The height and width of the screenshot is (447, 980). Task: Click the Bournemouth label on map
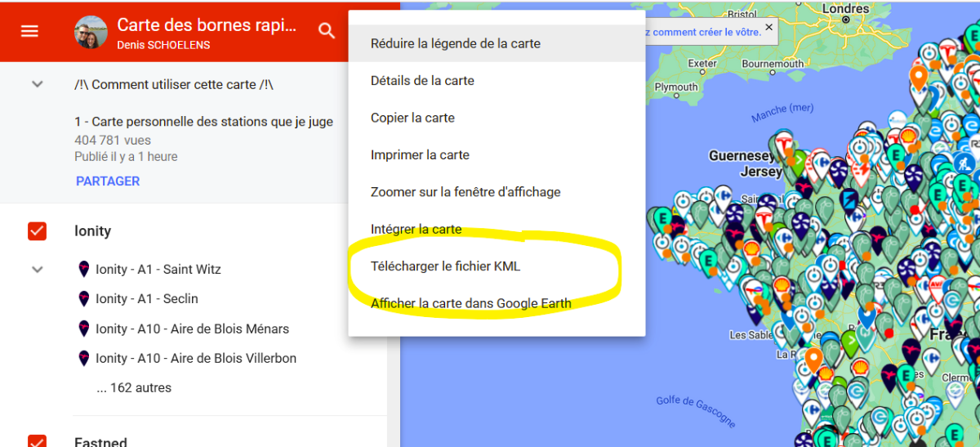pyautogui.click(x=773, y=64)
